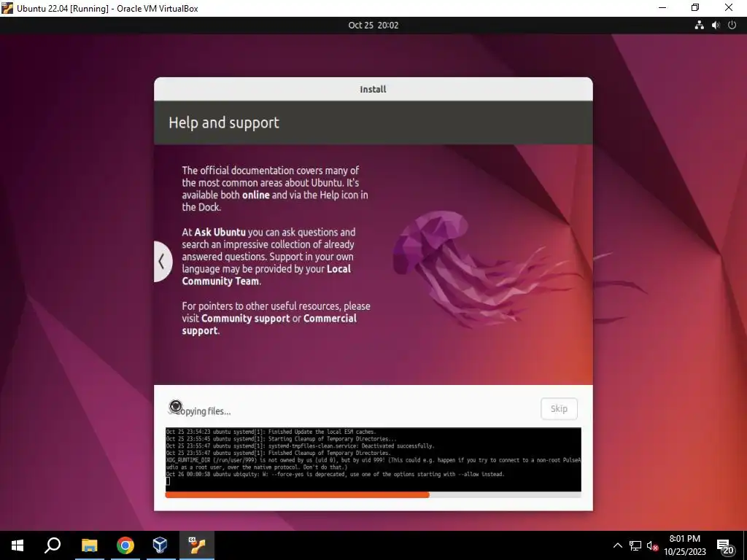
Task: Open the Windows Start menu
Action: coord(18,545)
